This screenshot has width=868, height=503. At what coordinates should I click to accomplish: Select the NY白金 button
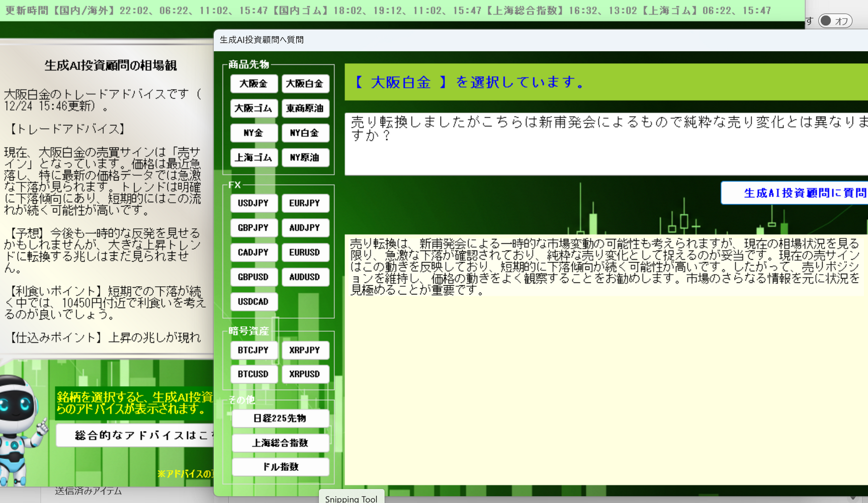tap(305, 133)
